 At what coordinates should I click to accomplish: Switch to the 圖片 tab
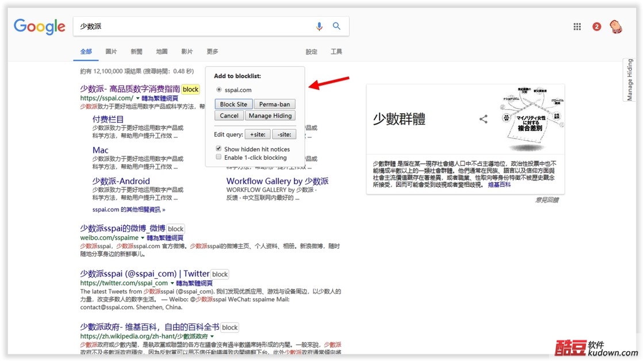coord(111,51)
